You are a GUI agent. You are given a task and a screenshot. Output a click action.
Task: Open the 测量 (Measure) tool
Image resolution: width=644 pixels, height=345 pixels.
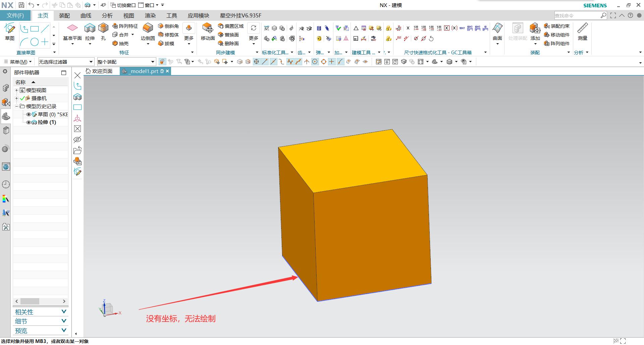(582, 29)
